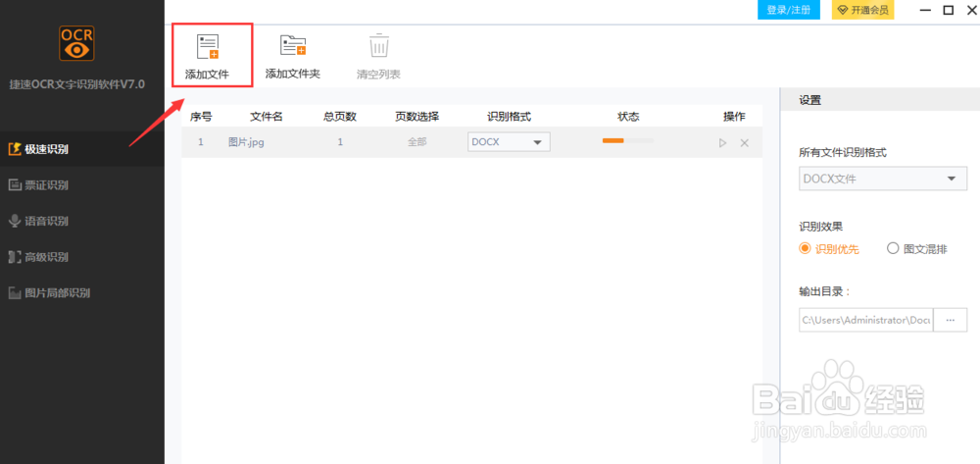Click the picture icon beside 图片局部识别

pos(14,292)
